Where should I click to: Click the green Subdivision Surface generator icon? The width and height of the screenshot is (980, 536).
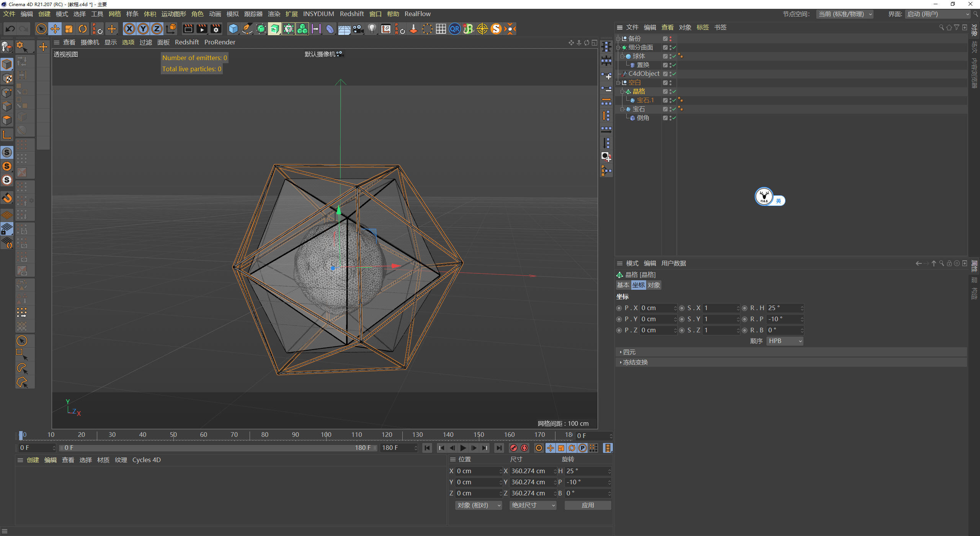tap(261, 29)
